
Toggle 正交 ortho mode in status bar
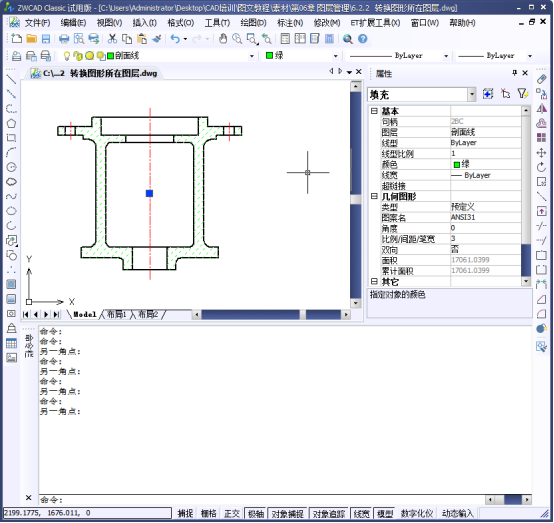click(x=231, y=513)
